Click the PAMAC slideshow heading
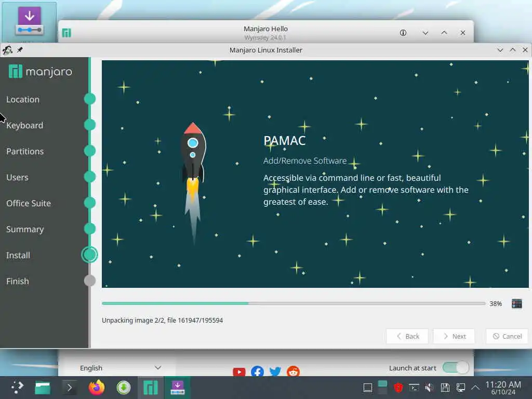Screen dimensions: 532x399 pyautogui.click(x=284, y=140)
